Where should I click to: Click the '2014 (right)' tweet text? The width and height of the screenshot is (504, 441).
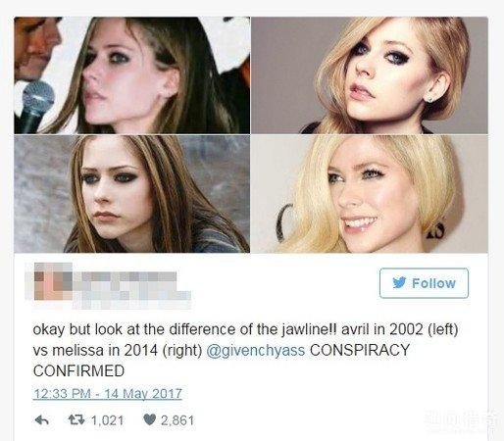click(163, 351)
